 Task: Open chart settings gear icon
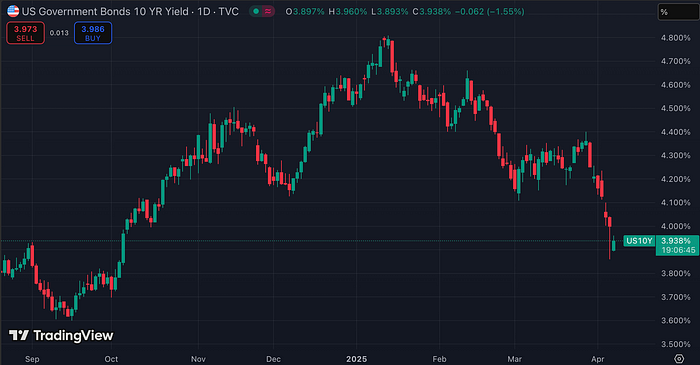(x=679, y=358)
